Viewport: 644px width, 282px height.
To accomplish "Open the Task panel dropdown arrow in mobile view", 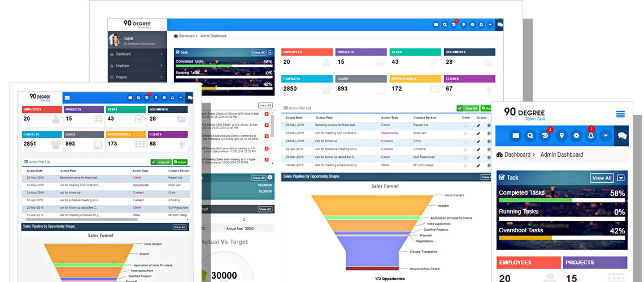I will tap(621, 178).
